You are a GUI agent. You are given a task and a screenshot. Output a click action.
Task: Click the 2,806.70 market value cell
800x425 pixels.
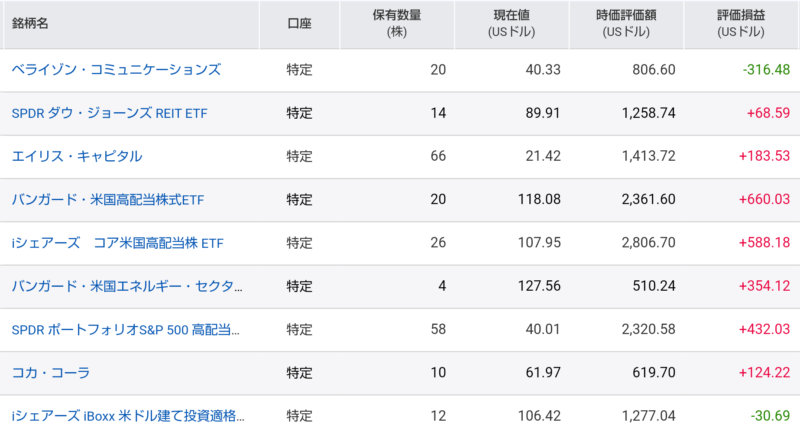[x=648, y=243]
